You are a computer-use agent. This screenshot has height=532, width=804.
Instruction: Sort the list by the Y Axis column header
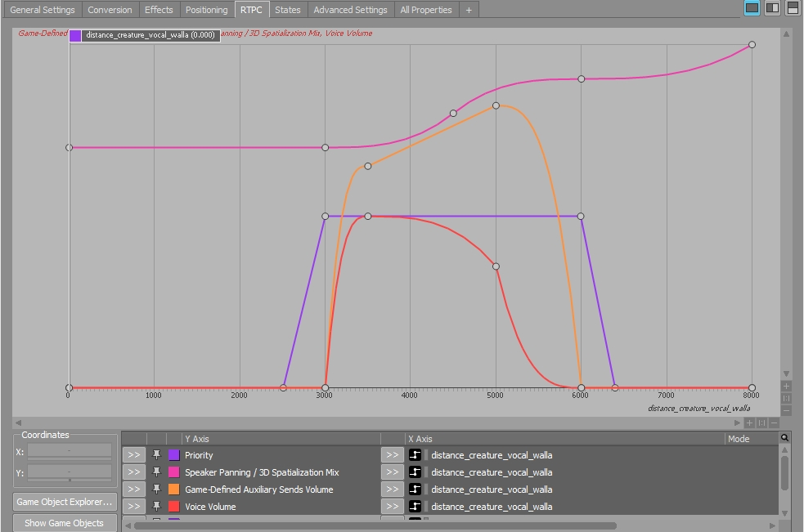[x=281, y=439]
